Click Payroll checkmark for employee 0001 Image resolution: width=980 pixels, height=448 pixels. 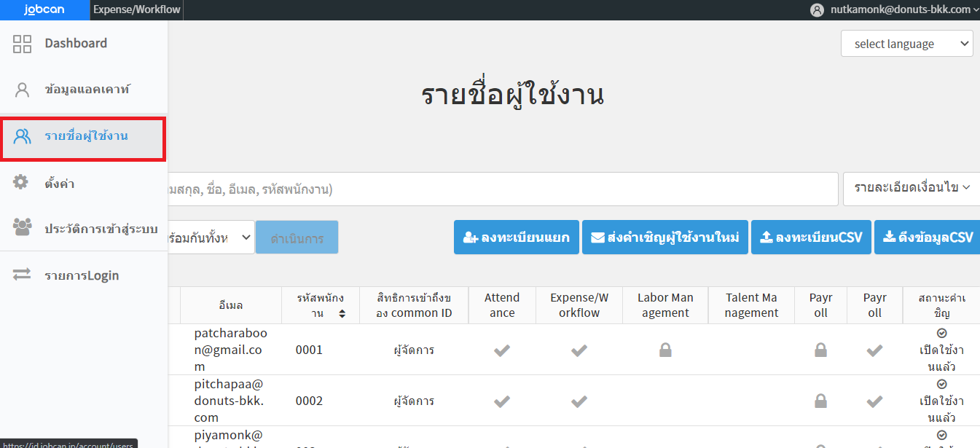click(874, 350)
